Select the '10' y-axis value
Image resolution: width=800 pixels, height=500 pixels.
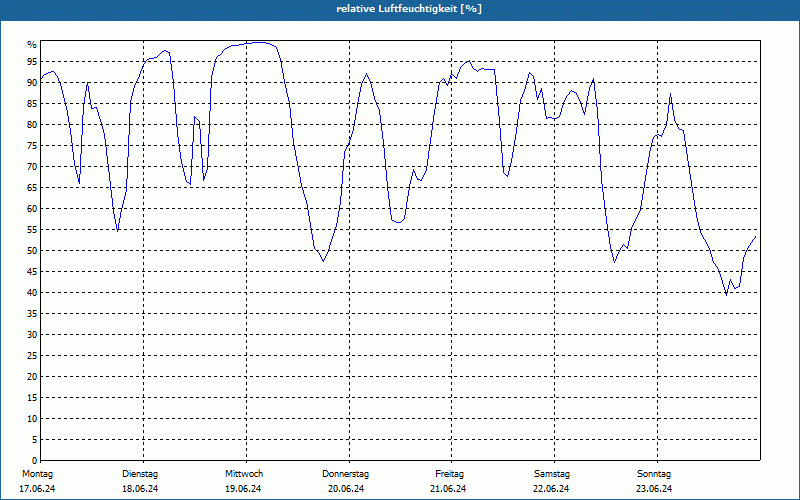(x=32, y=418)
